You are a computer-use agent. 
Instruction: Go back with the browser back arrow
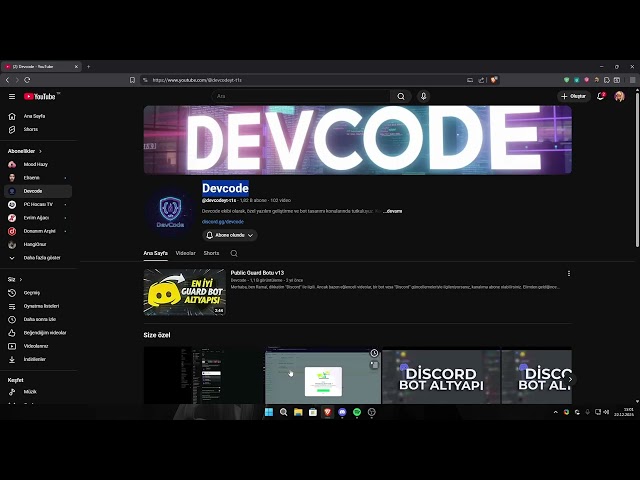click(x=7, y=80)
